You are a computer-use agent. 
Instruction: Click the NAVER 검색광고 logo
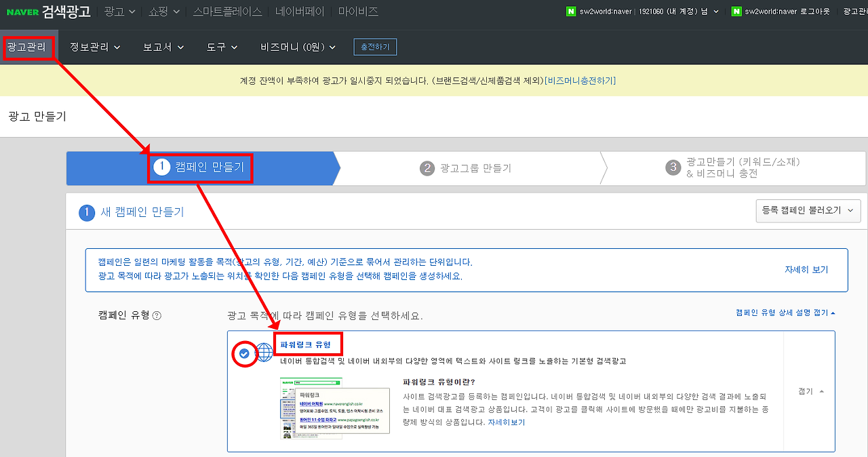48,12
